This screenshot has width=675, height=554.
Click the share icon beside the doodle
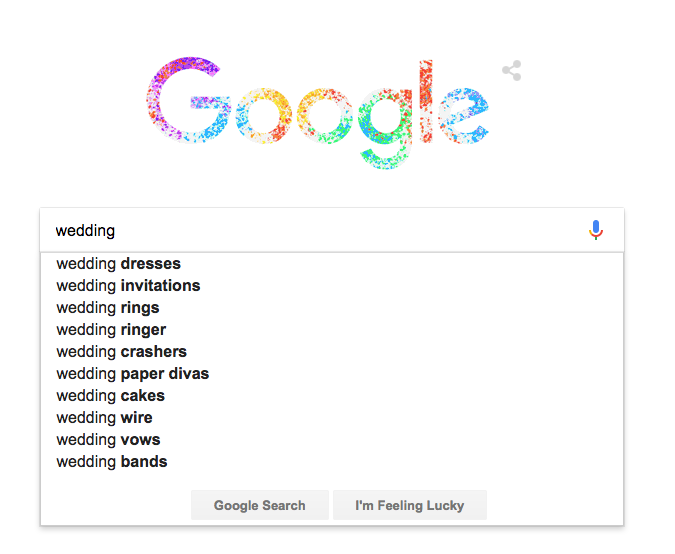pos(512,71)
